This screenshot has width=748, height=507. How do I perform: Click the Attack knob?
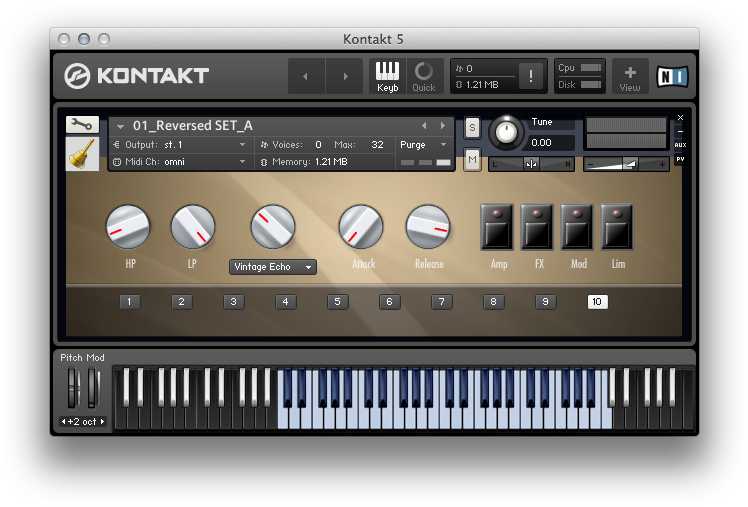coord(361,227)
